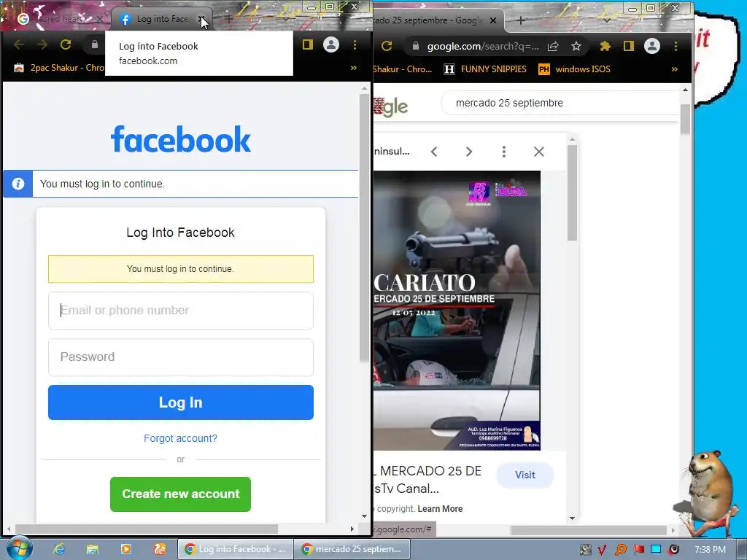Screen dimensions: 747x560
Task: Click scroll down arrow in Facebook window
Action: click(x=365, y=516)
